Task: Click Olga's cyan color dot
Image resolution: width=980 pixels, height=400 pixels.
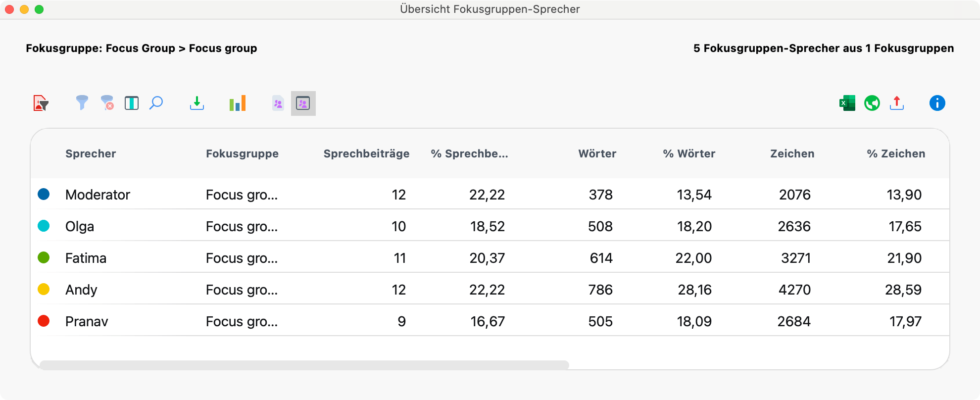Action: tap(44, 226)
